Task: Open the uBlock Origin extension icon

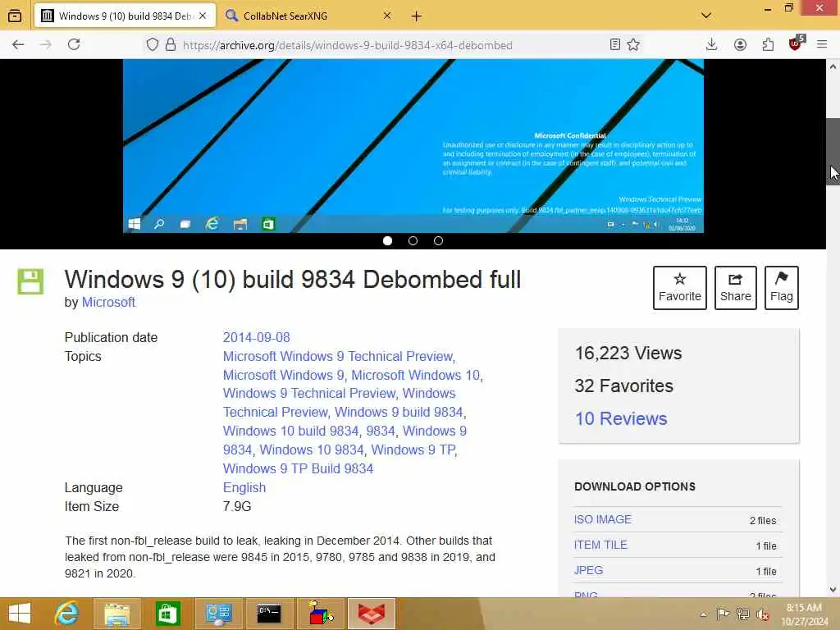Action: (x=796, y=43)
